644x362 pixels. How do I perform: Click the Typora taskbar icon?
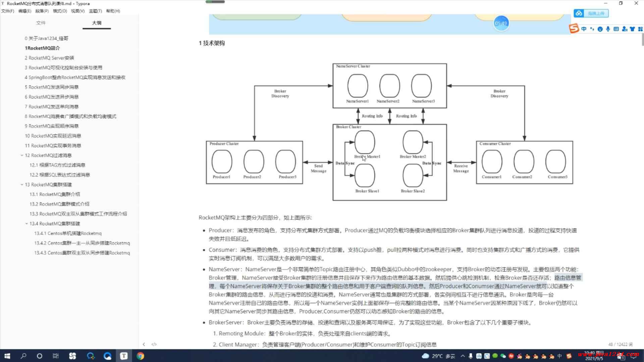pyautogui.click(x=124, y=356)
